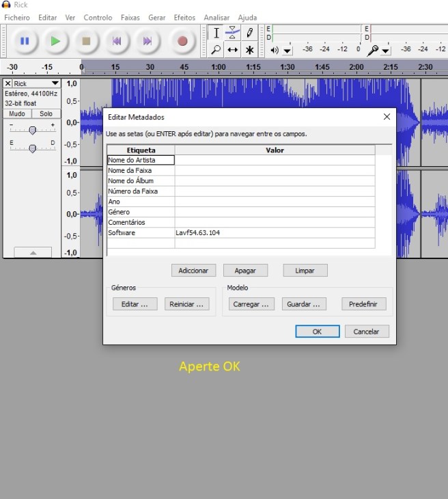This screenshot has width=448, height=499.
Task: Click the Skip to End button
Action: (148, 41)
